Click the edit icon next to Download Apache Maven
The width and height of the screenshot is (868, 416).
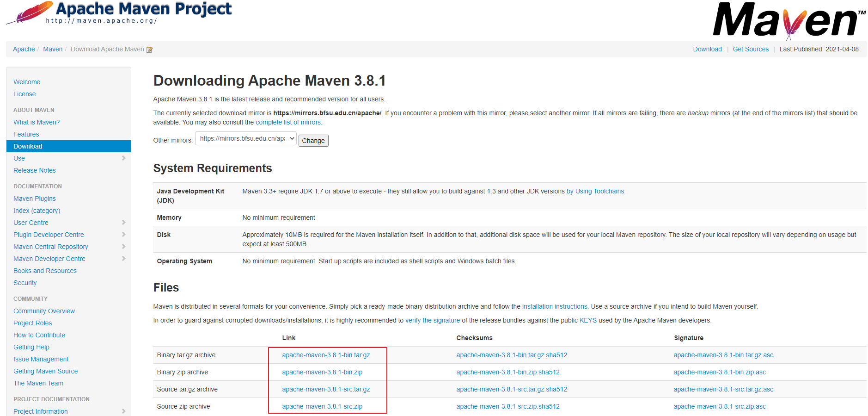click(149, 50)
